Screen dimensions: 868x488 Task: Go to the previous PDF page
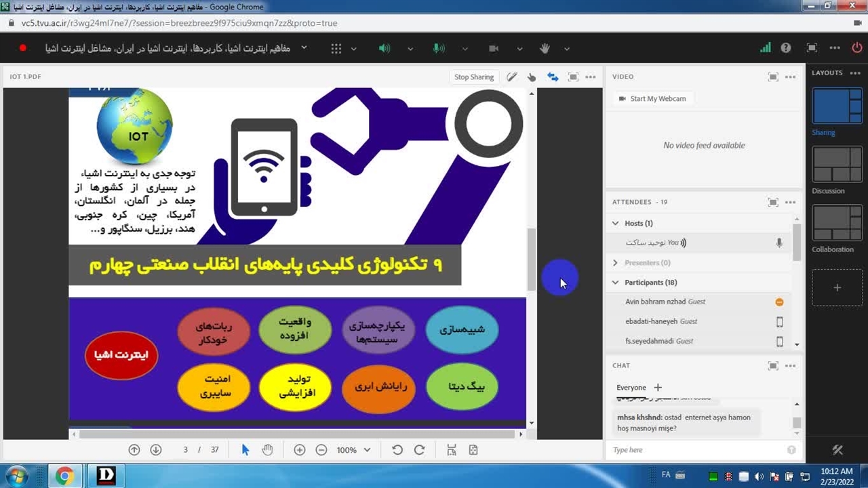(x=134, y=450)
